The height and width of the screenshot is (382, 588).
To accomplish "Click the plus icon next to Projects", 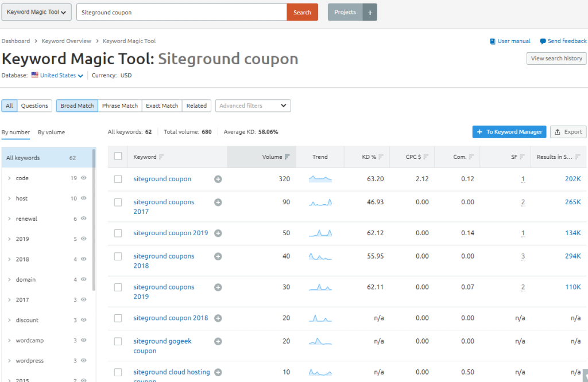I will point(370,13).
